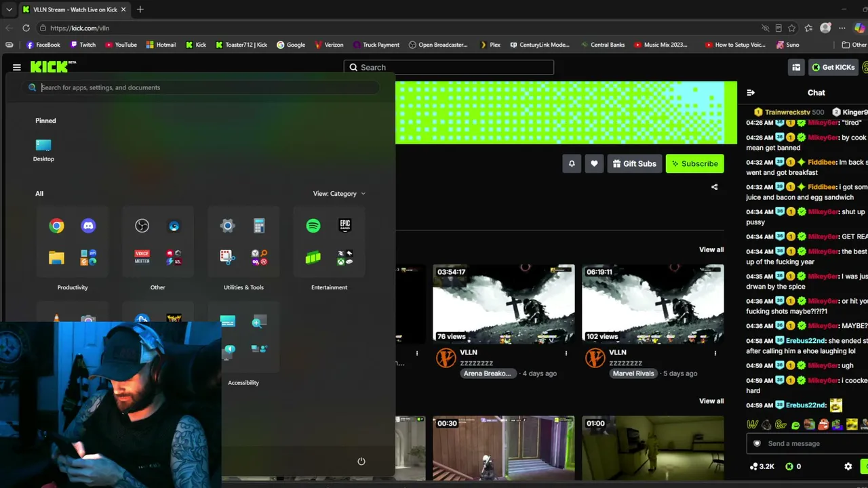Open the browser favorites list icon

tap(808, 28)
